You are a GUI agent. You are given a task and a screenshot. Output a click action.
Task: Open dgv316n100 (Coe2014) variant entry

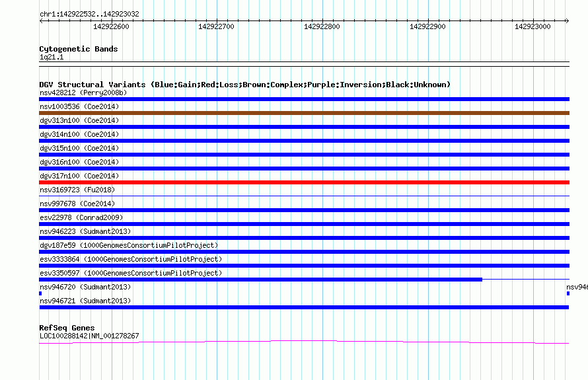pos(79,162)
